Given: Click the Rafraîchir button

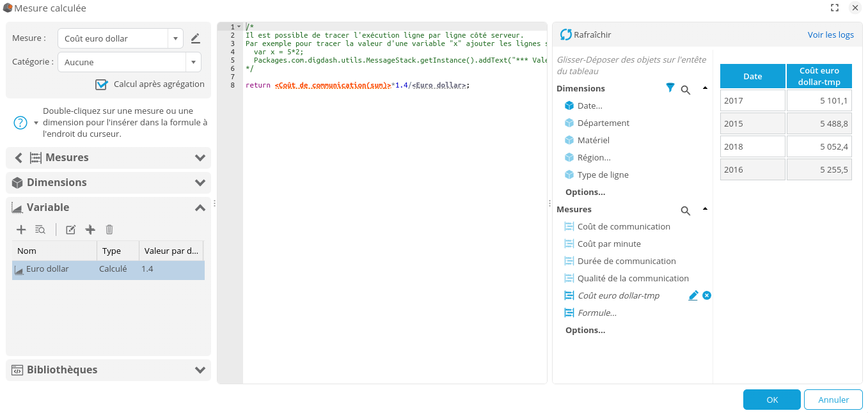Looking at the screenshot, I should point(585,35).
